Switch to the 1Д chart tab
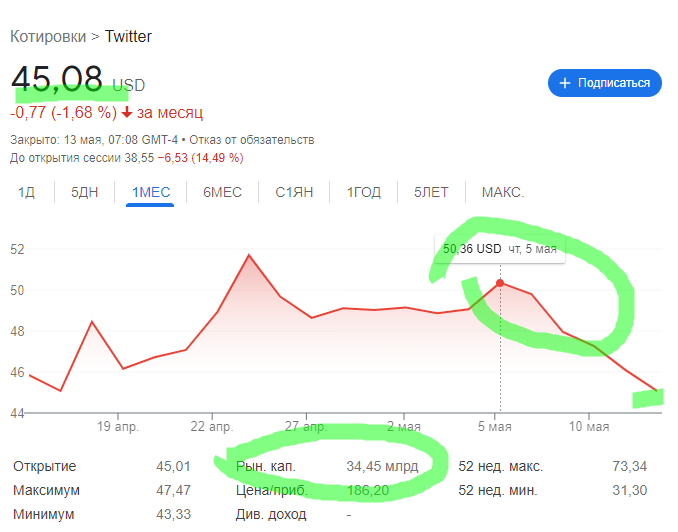Viewport: 678px width, 532px height. [x=26, y=192]
